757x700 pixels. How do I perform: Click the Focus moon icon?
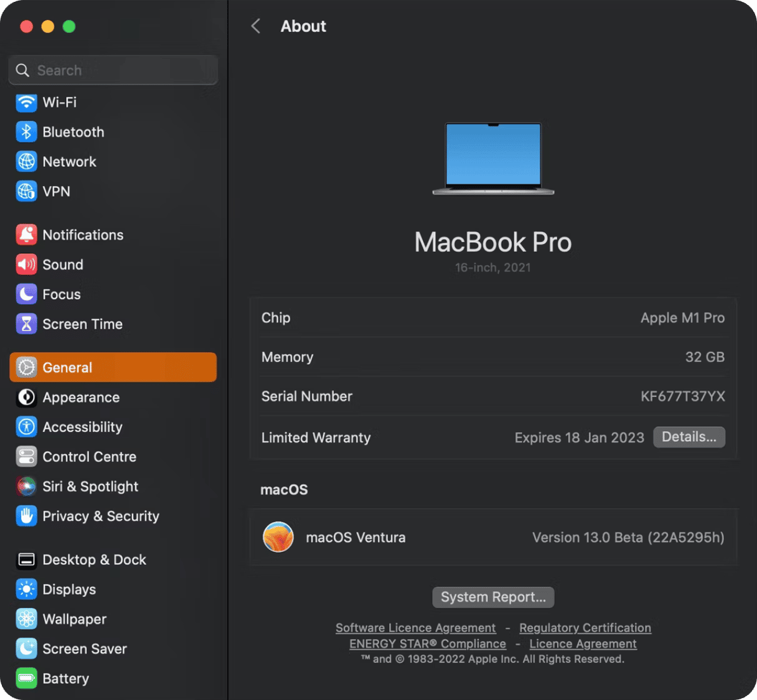coord(26,294)
